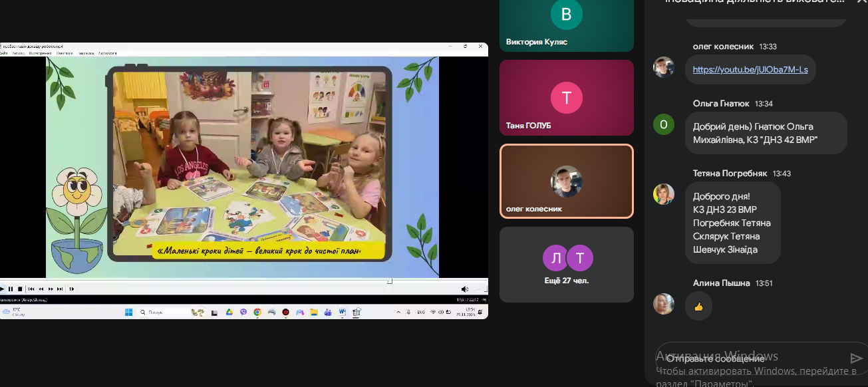Send the chat message with arrow icon
This screenshot has width=868, height=387.
[x=856, y=359]
